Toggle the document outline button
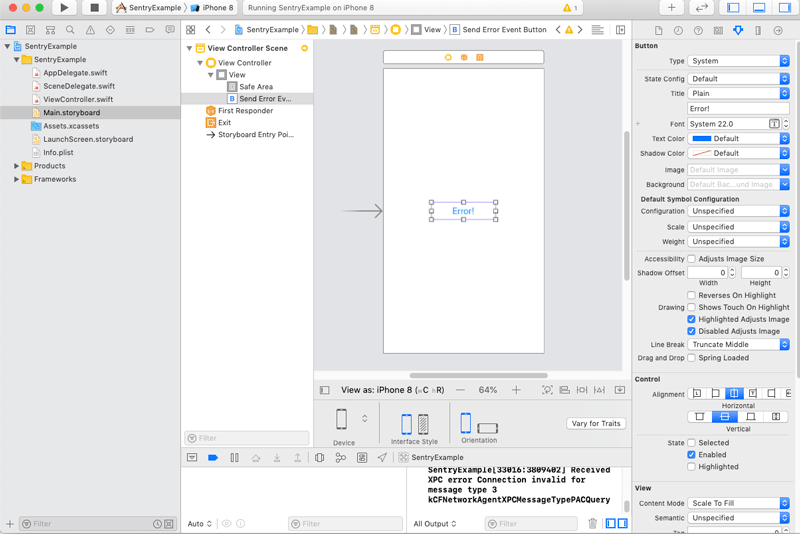 coord(324,390)
